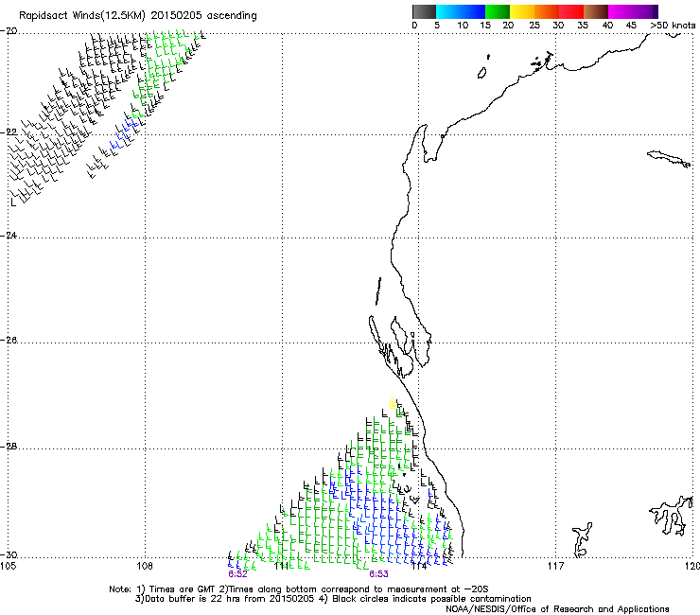Image resolution: width=700 pixels, height=615 pixels.
Task: Click the yellow wind barb near the coast
Action: [x=393, y=403]
